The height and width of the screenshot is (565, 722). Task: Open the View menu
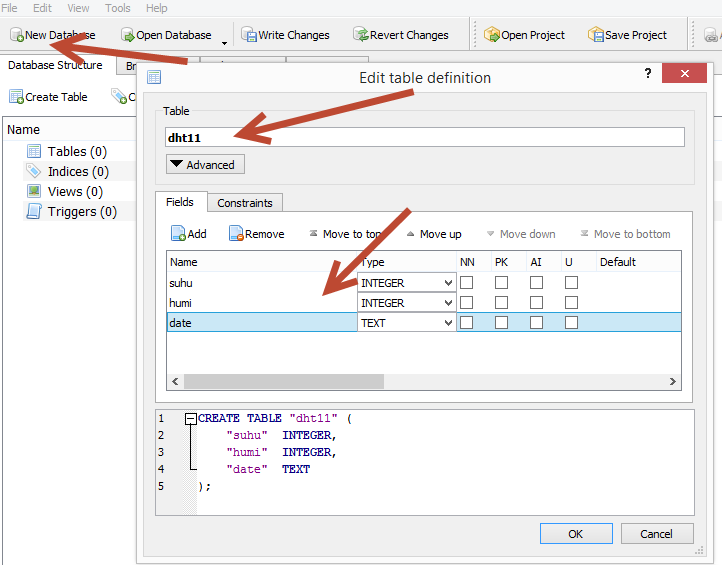(78, 8)
